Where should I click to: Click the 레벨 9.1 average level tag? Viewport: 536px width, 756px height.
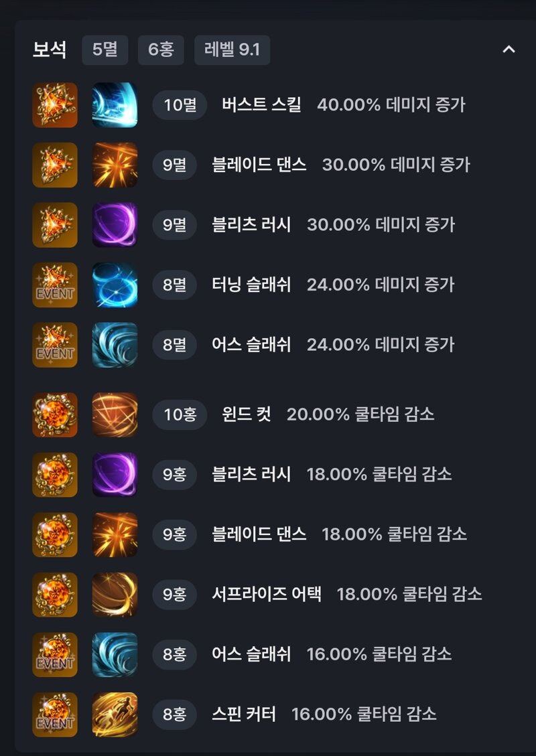232,49
